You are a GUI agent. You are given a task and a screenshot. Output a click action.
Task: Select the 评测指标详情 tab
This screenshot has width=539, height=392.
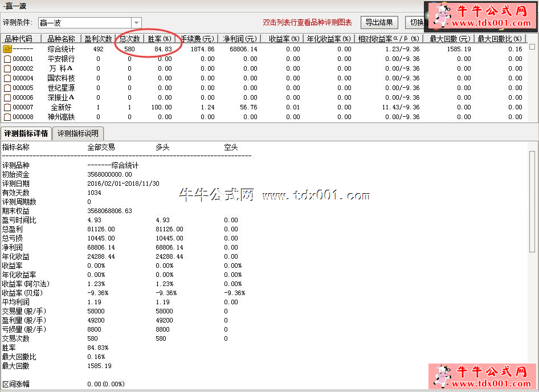point(27,133)
